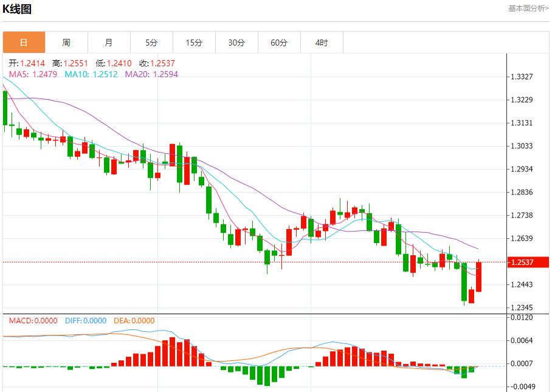Select the 15分 interval tab

pyautogui.click(x=194, y=43)
